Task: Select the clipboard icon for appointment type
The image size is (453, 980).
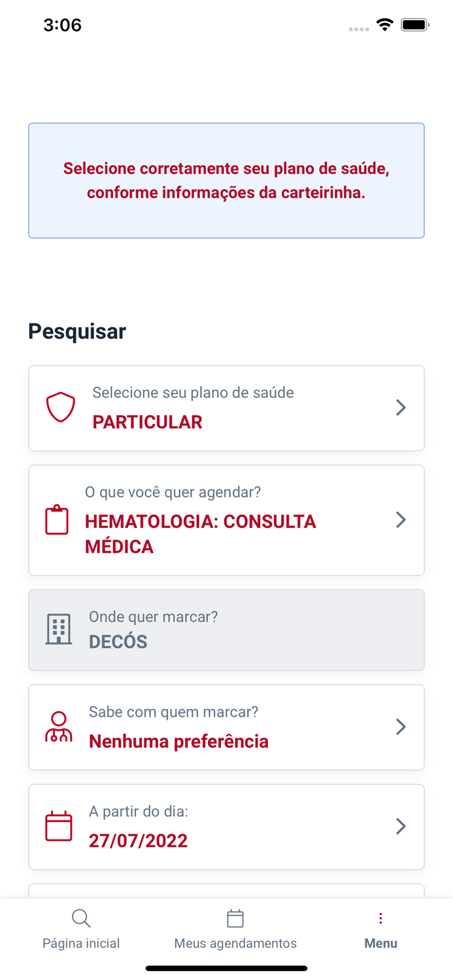Action: tap(57, 520)
